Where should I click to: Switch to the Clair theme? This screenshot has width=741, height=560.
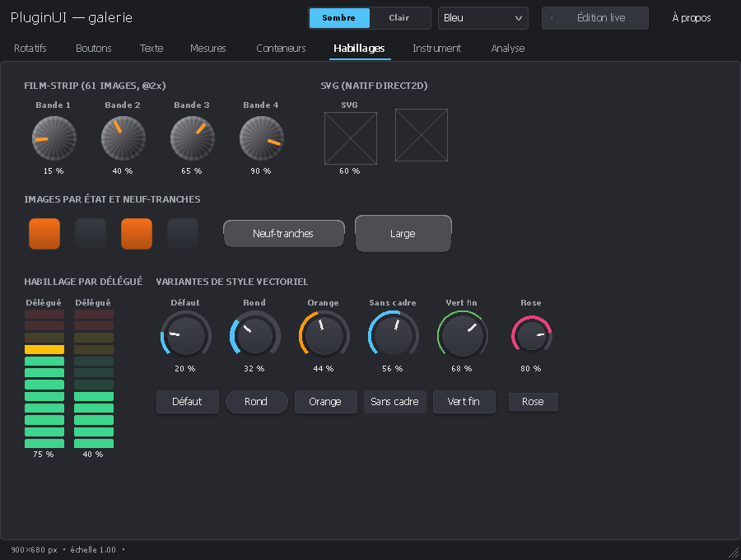pos(399,18)
